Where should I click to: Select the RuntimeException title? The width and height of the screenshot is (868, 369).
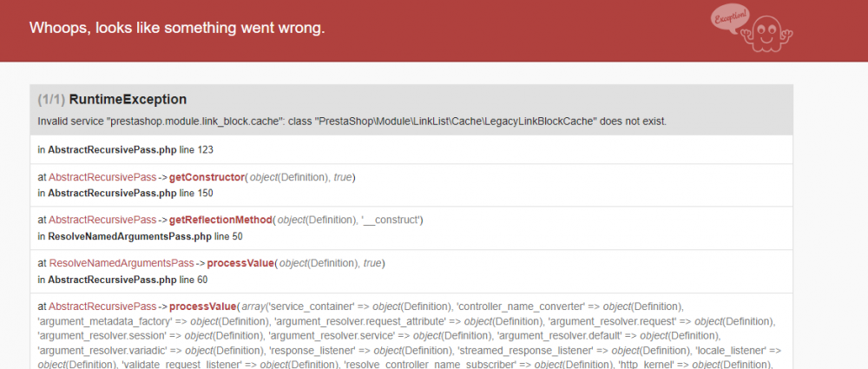pyautogui.click(x=128, y=99)
